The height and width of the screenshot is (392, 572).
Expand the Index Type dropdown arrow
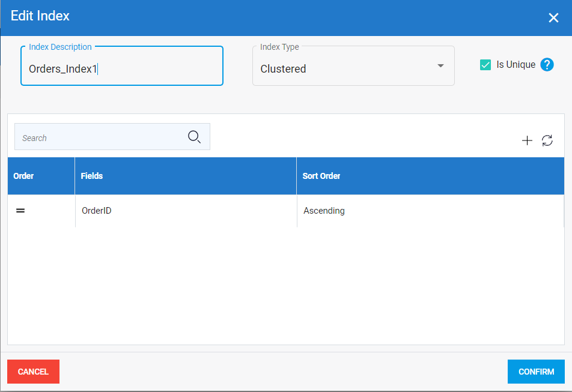(x=440, y=66)
